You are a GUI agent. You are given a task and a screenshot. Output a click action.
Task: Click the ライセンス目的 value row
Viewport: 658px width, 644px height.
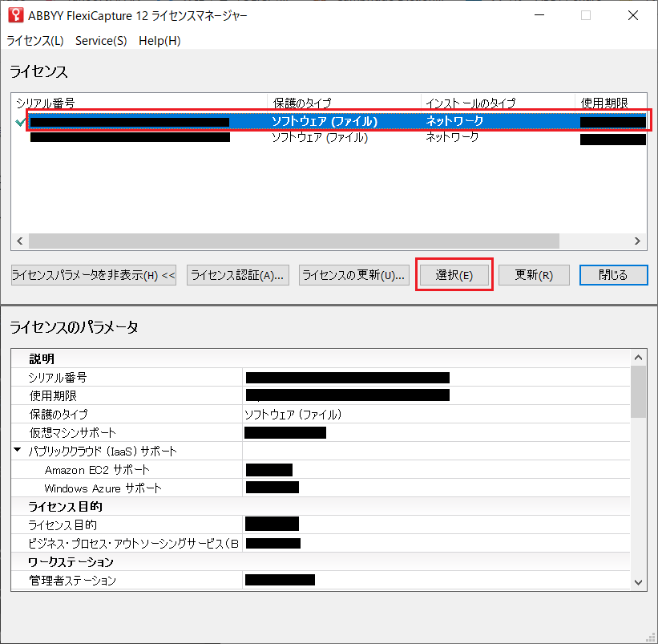pyautogui.click(x=321, y=525)
